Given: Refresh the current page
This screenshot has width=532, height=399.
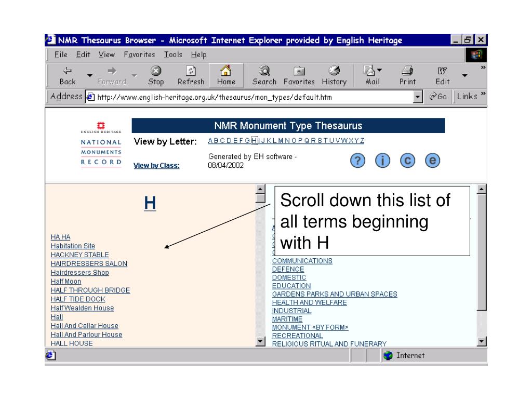Looking at the screenshot, I should point(191,76).
